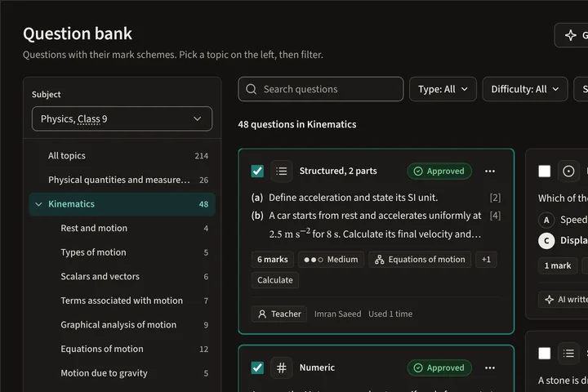This screenshot has height=392, width=588.
Task: Click the list icon on stone question card
Action: click(568, 353)
